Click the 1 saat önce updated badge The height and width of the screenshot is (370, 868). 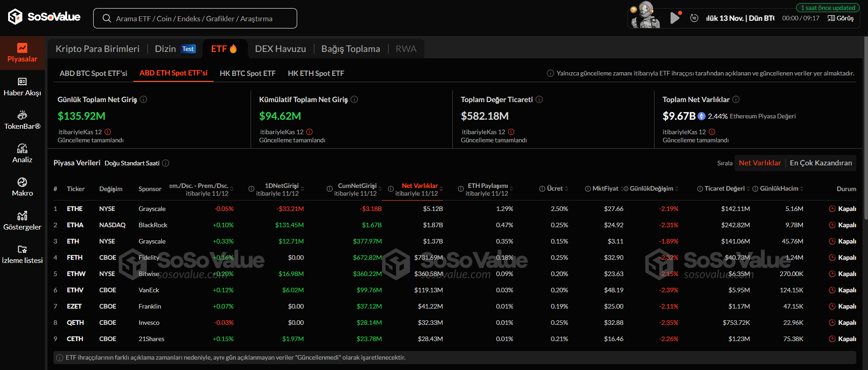828,8
